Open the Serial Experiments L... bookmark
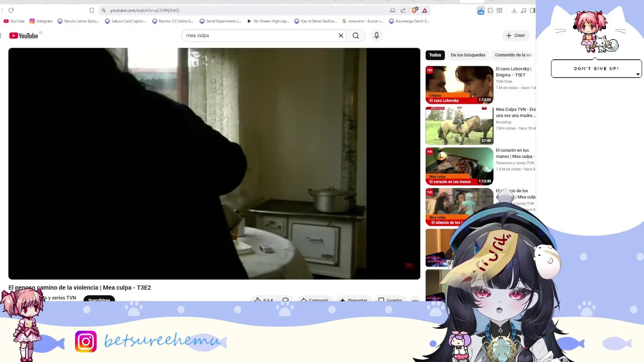Screen dimensions: 644x362 220,21
